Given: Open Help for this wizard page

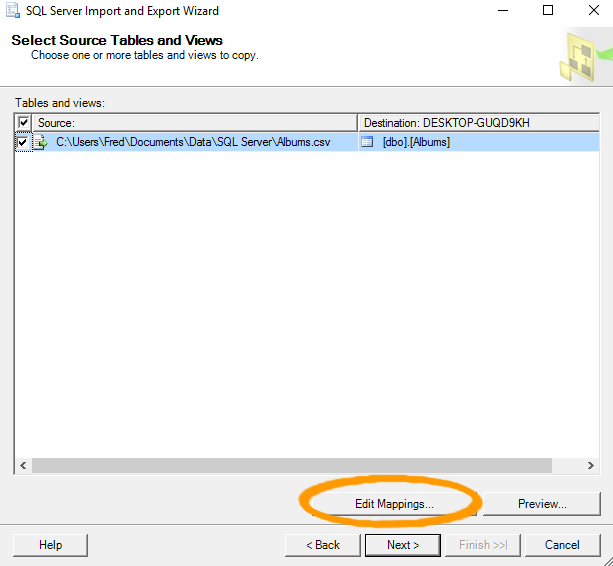Looking at the screenshot, I should coord(50,545).
